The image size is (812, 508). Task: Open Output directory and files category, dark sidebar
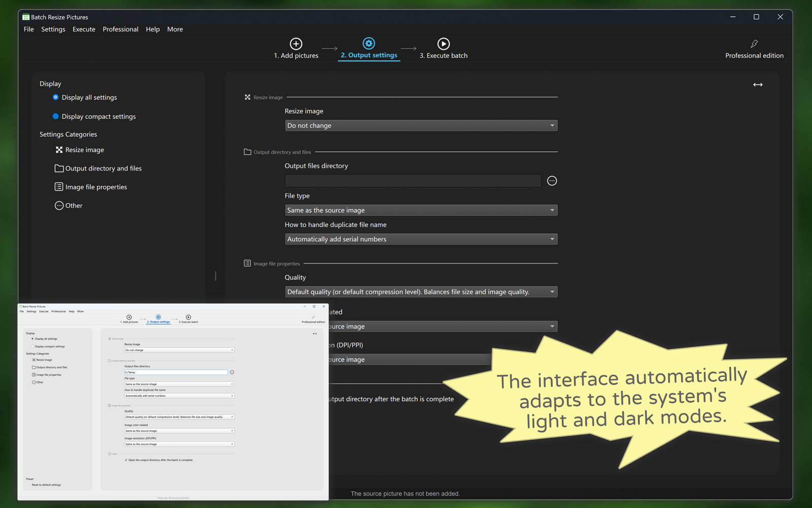[98, 168]
